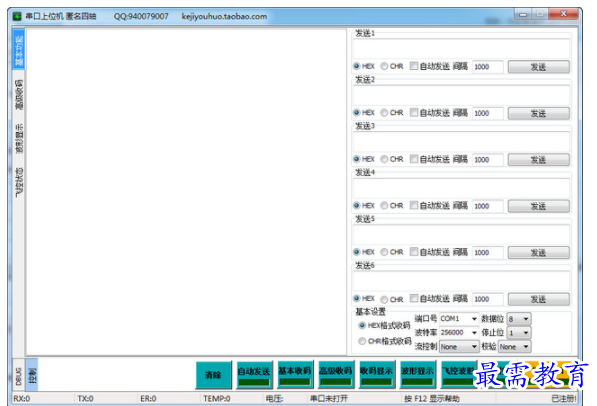Image resolution: width=597 pixels, height=406 pixels.
Task: Select CHR radio in 发送5 group
Action: 384,252
